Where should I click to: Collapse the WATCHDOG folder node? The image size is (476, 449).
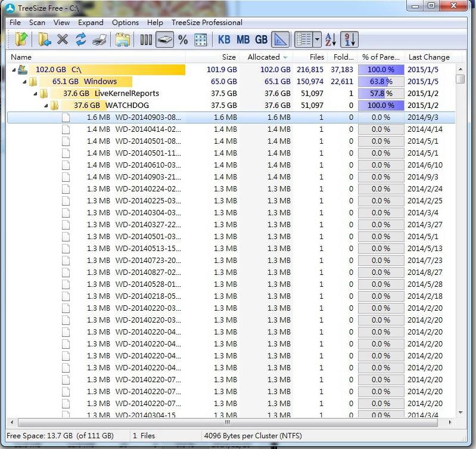(x=45, y=106)
